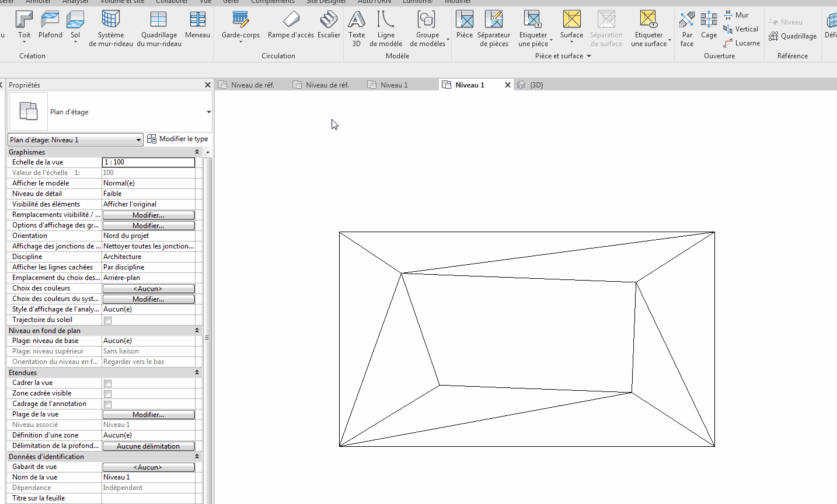The image size is (837, 504).
Task: Select the Cage shaft opening tool
Action: pos(709,25)
